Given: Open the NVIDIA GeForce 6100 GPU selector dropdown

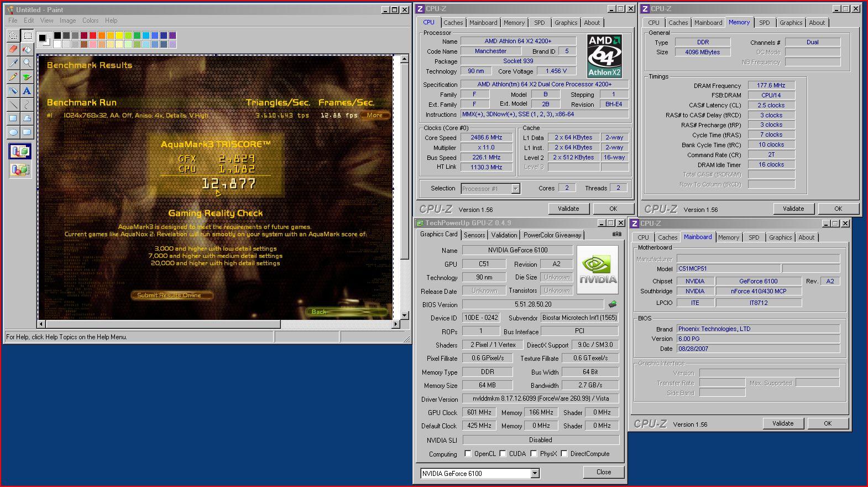Looking at the screenshot, I should [535, 474].
